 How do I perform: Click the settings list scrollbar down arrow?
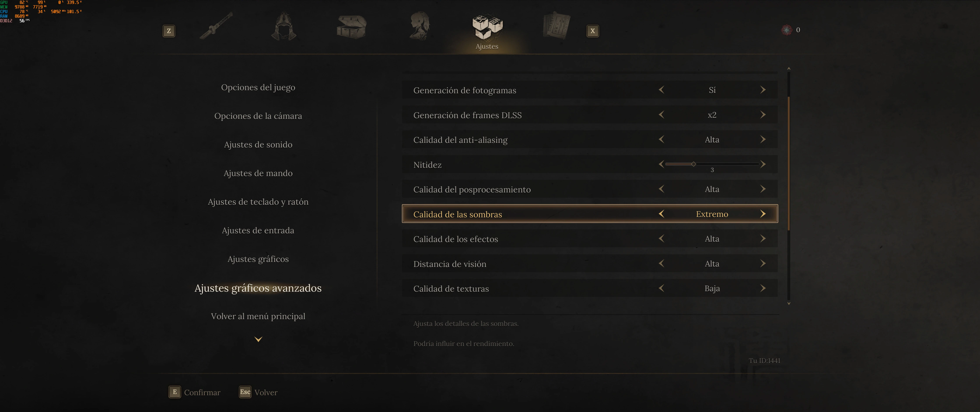pos(789,303)
